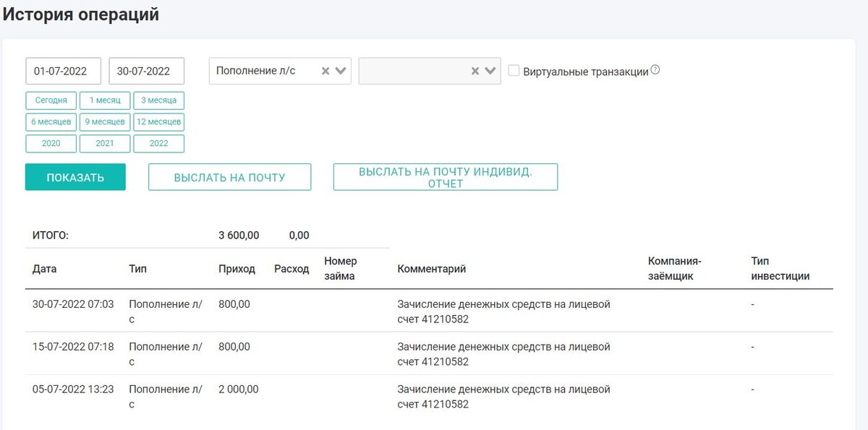Click the comment in the 15-07-2022 row
Image resolution: width=868 pixels, height=430 pixels.
coord(503,354)
